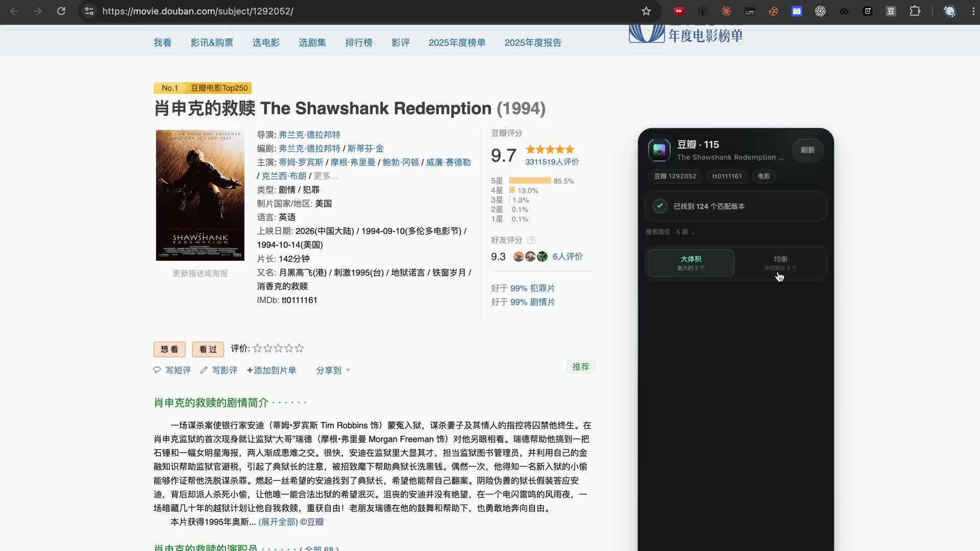Open the 选电影 nav tab
980x551 pixels.
(x=266, y=42)
